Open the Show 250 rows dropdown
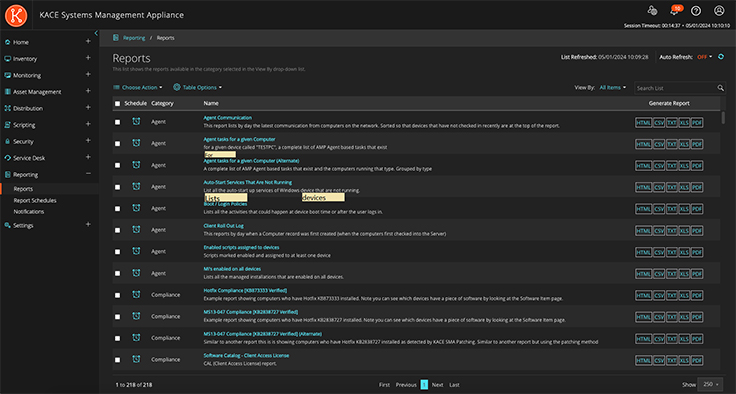Screen dimensions: 736x394 click(711, 384)
